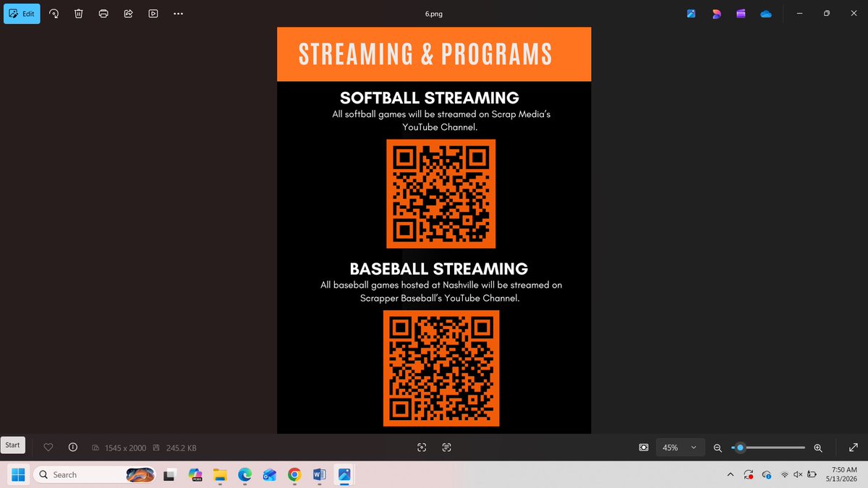This screenshot has height=488, width=868.
Task: Show hidden system tray icons
Action: [x=729, y=475]
